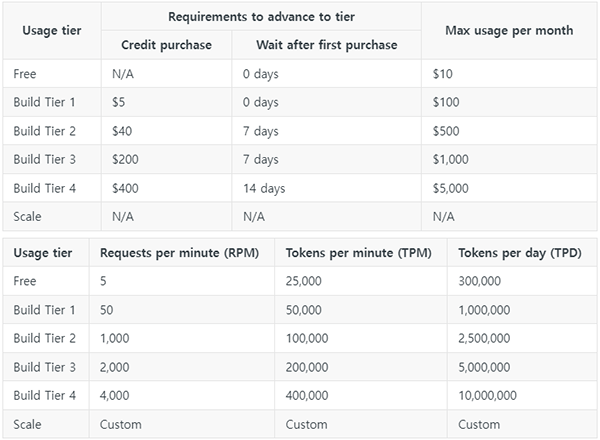This screenshot has height=440, width=600.
Task: Click the '0 days' cell in Build Tier 1 row
Action: (260, 102)
